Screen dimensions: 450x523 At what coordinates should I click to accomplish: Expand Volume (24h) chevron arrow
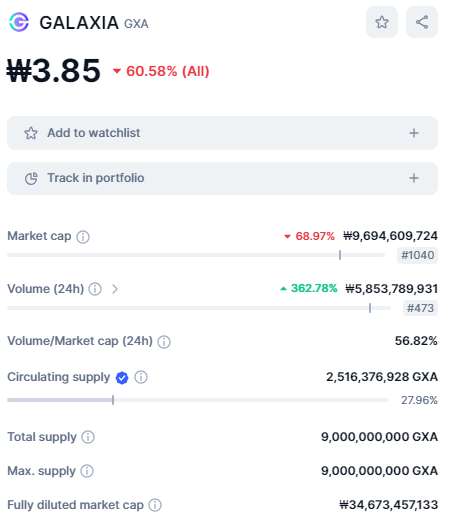coord(115,289)
